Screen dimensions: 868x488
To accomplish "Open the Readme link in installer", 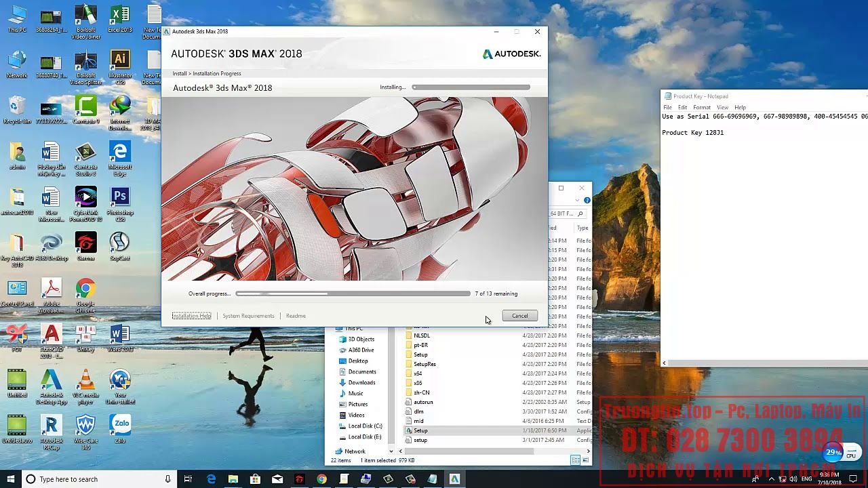I will (x=296, y=316).
